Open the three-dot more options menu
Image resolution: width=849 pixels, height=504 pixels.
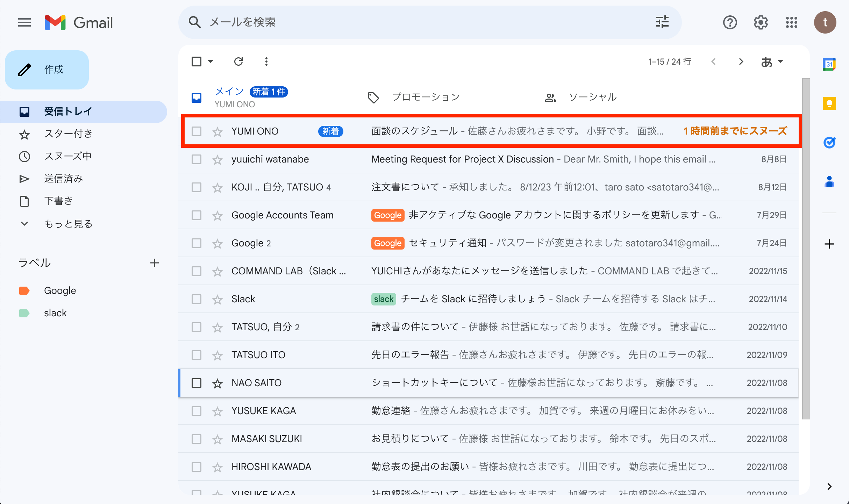click(x=266, y=62)
